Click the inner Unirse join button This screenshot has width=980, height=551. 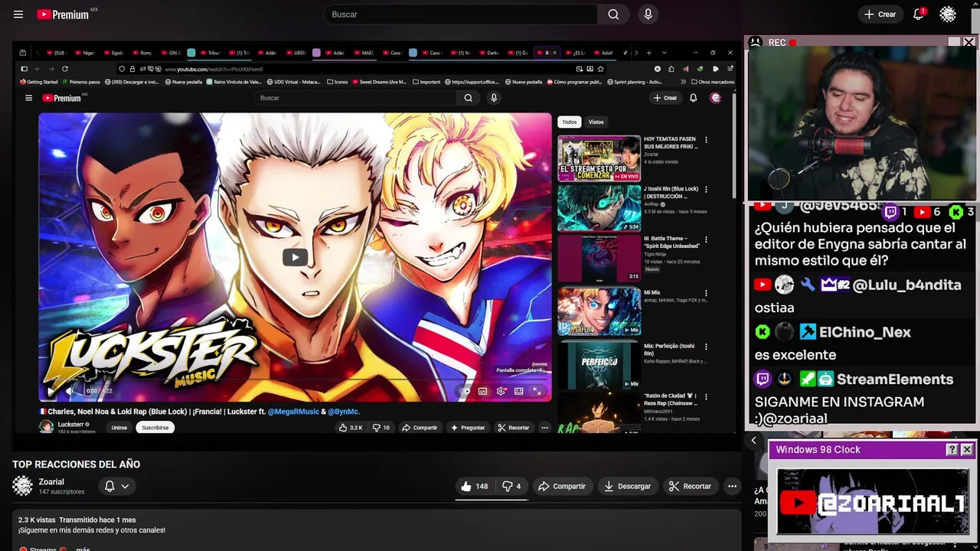[x=119, y=428]
